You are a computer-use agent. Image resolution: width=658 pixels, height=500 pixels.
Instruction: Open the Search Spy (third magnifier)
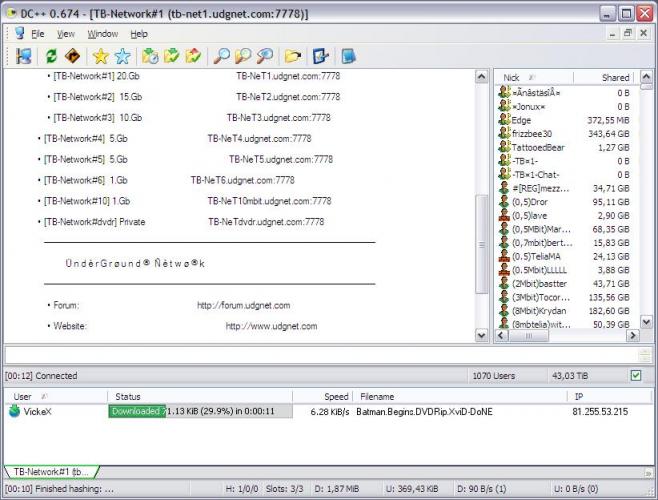coord(265,56)
